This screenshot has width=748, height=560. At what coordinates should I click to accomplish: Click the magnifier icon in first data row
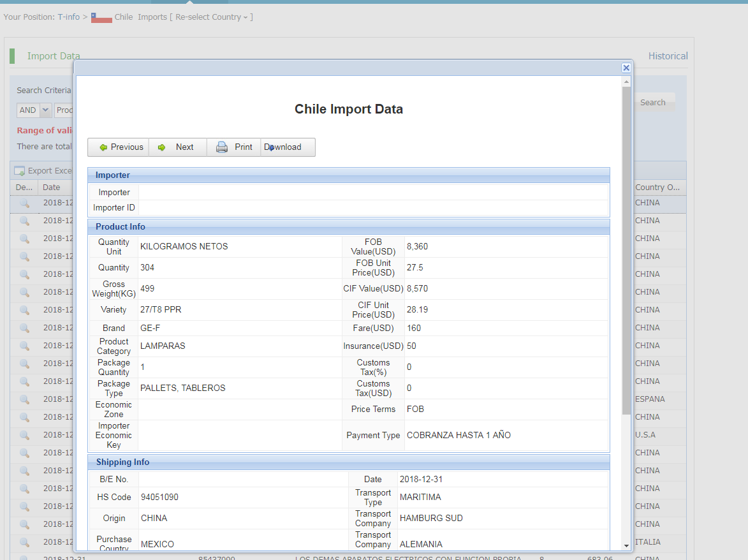point(24,203)
